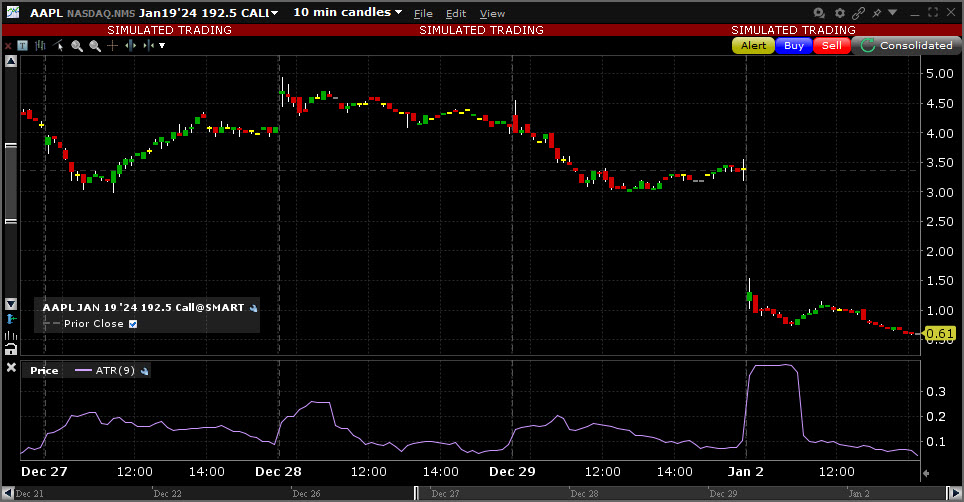
Task: Click the bottom timeline right scroll arrow
Action: click(x=955, y=493)
